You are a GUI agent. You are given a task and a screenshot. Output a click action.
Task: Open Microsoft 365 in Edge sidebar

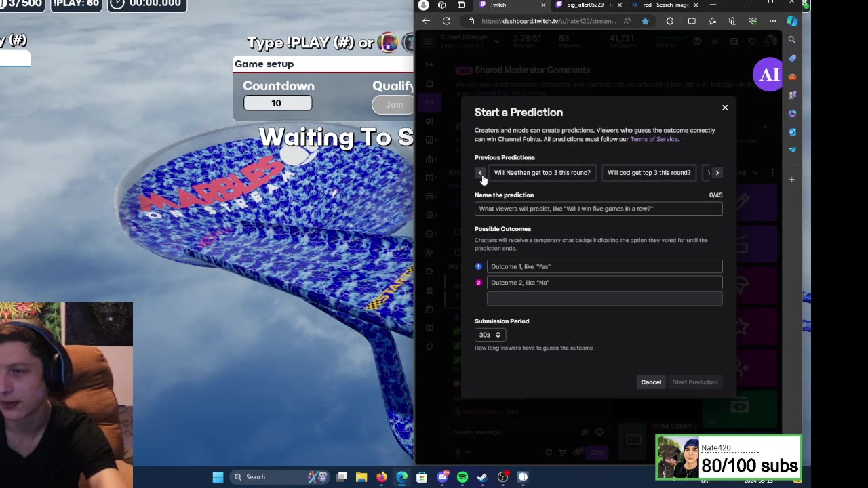792,113
